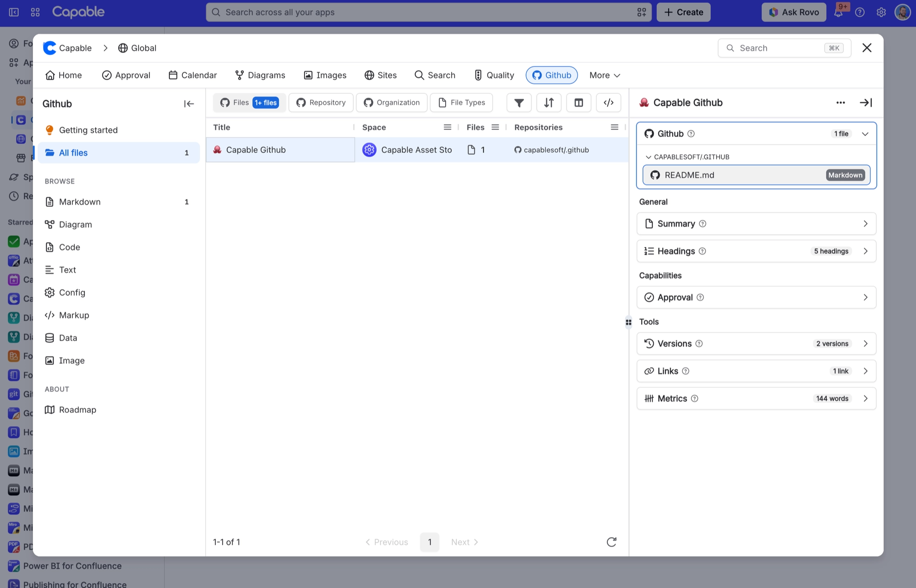916x588 pixels.
Task: Select the Capable Github table row title
Action: [x=280, y=150]
